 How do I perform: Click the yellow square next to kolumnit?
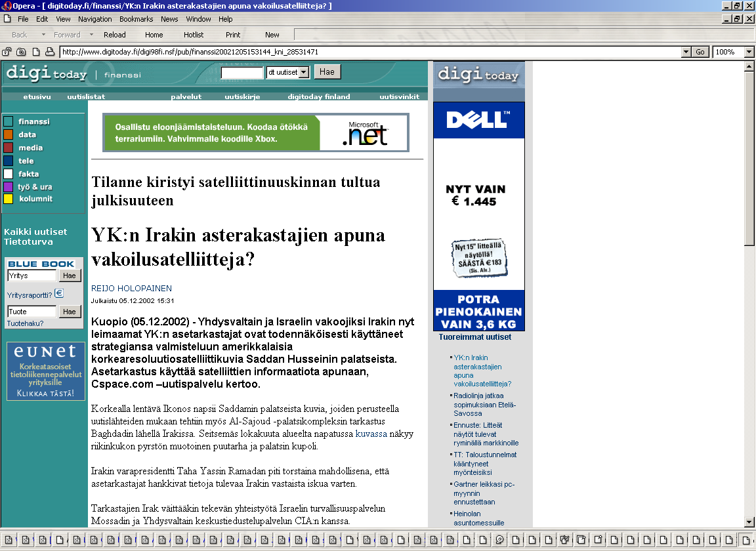pyautogui.click(x=8, y=199)
